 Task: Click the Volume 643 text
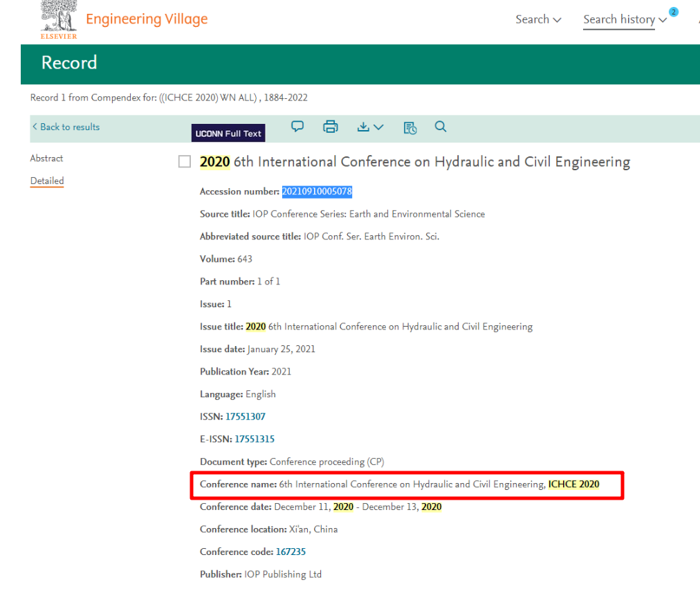click(x=226, y=259)
